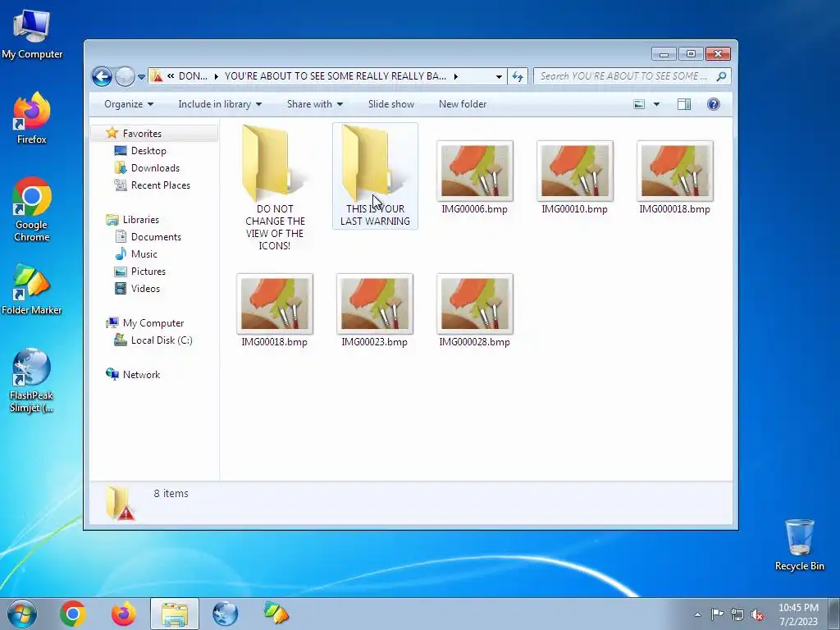
Task: Open the Documents library
Action: [156, 237]
